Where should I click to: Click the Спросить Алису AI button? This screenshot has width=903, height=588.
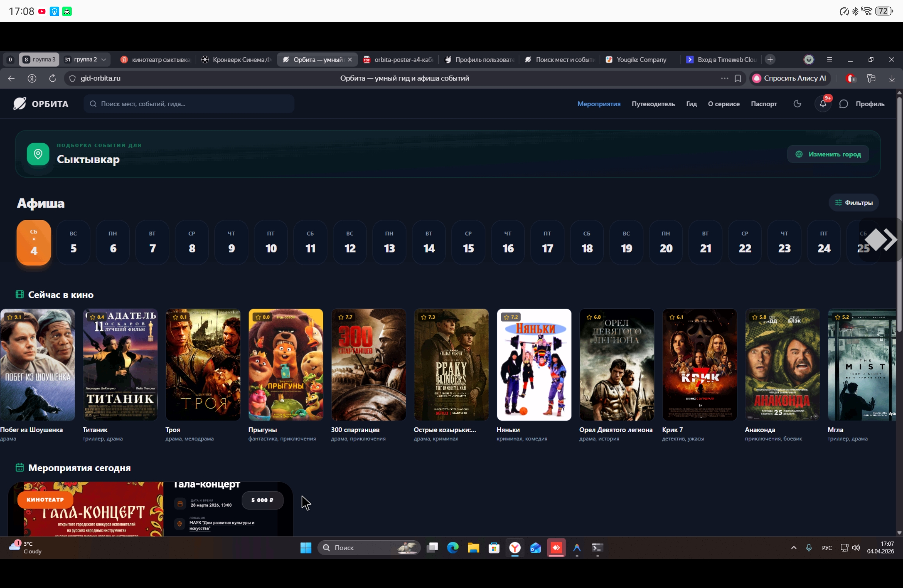(790, 78)
